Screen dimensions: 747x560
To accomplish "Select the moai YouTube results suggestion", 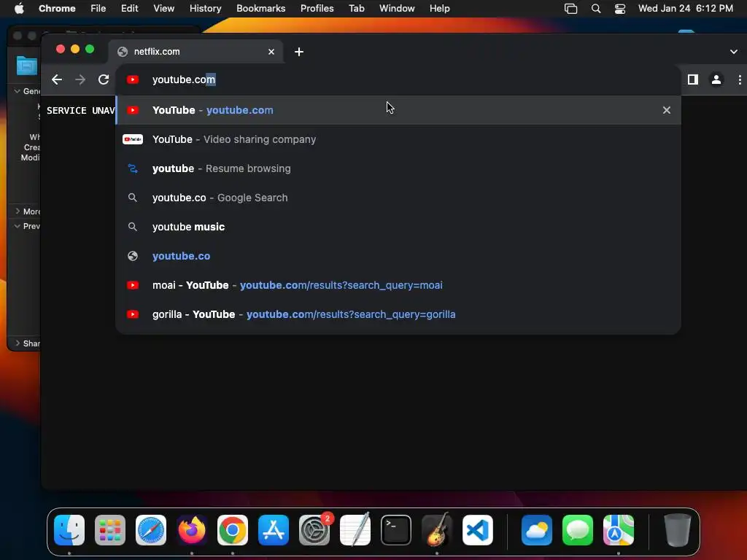I will (398, 285).
